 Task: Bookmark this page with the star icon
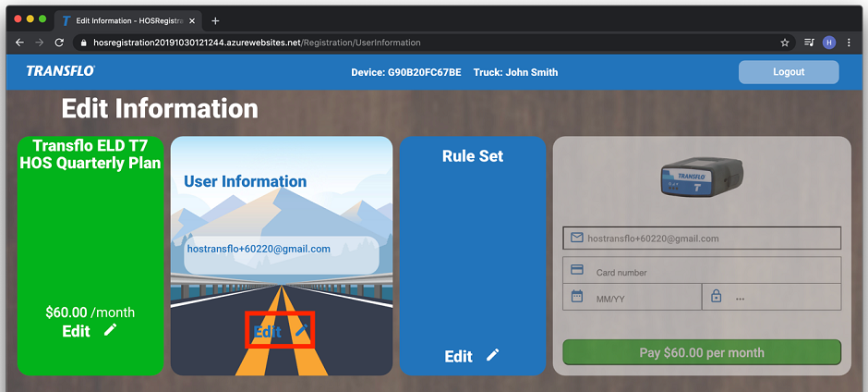coord(785,43)
